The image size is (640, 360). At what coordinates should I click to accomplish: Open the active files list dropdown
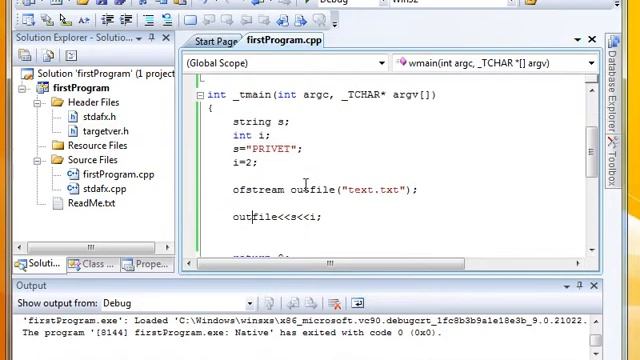(x=577, y=40)
